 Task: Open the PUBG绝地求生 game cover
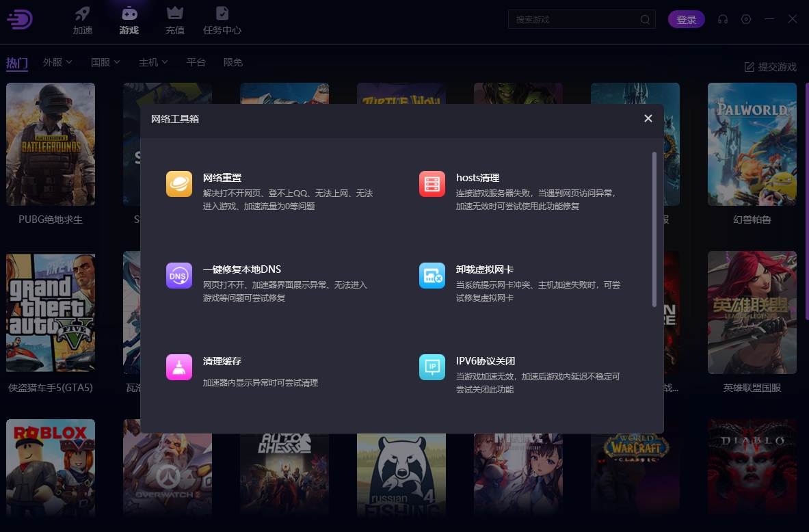coord(51,144)
